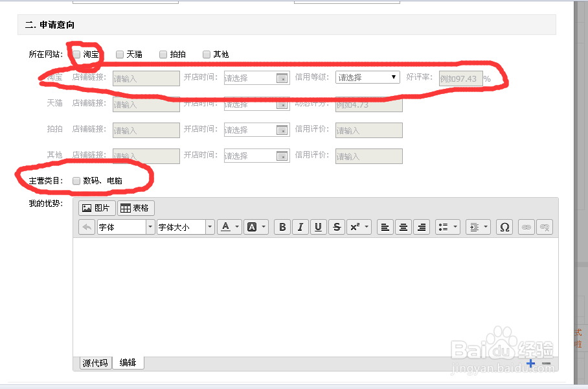Viewport: 588px width, 389px height.
Task: Switch to the 编辑 tab
Action: coord(128,362)
